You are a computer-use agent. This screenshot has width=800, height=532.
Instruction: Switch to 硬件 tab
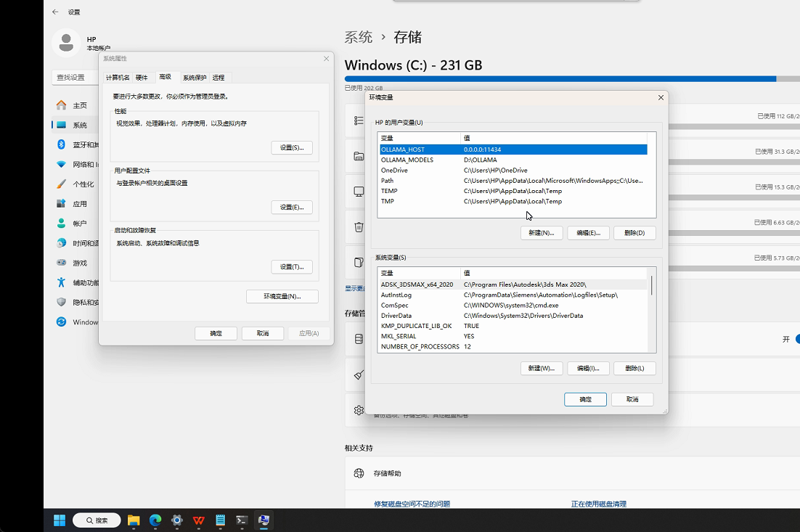pyautogui.click(x=142, y=78)
